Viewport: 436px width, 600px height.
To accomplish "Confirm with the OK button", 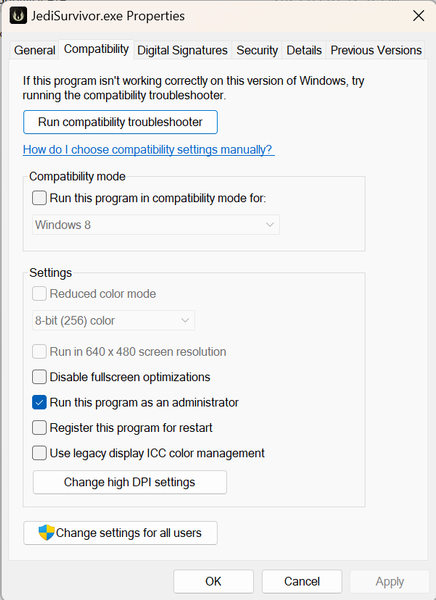I will tap(213, 581).
